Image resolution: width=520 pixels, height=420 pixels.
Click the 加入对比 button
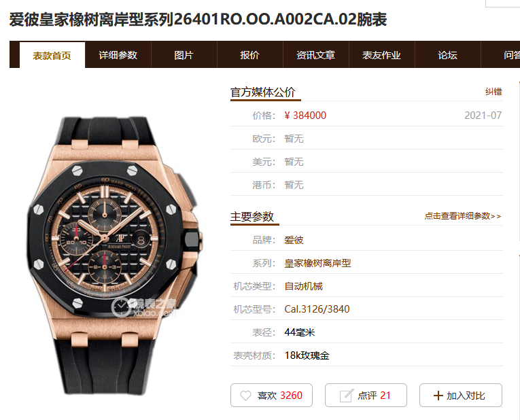461,395
